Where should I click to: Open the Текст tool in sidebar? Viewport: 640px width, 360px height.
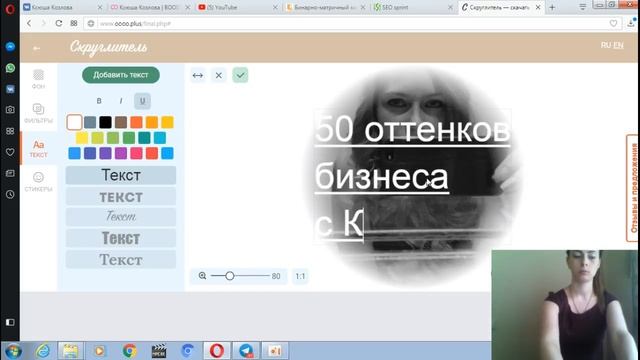(x=38, y=149)
